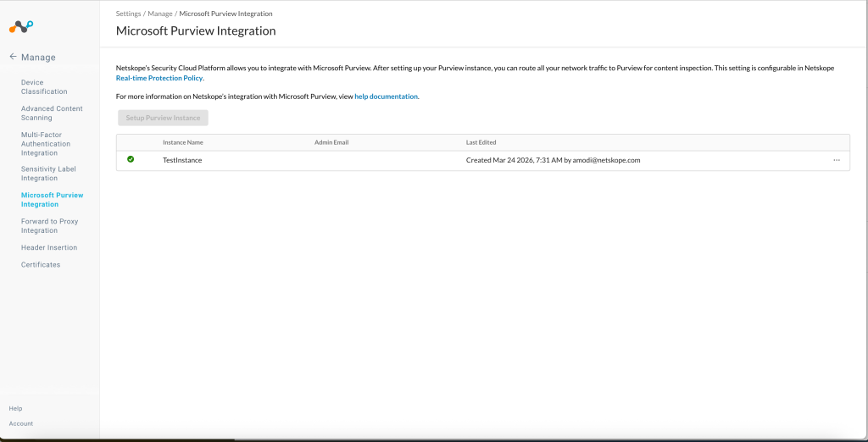
Task: Open the three-dot menu for TestInstance
Action: [x=837, y=160]
